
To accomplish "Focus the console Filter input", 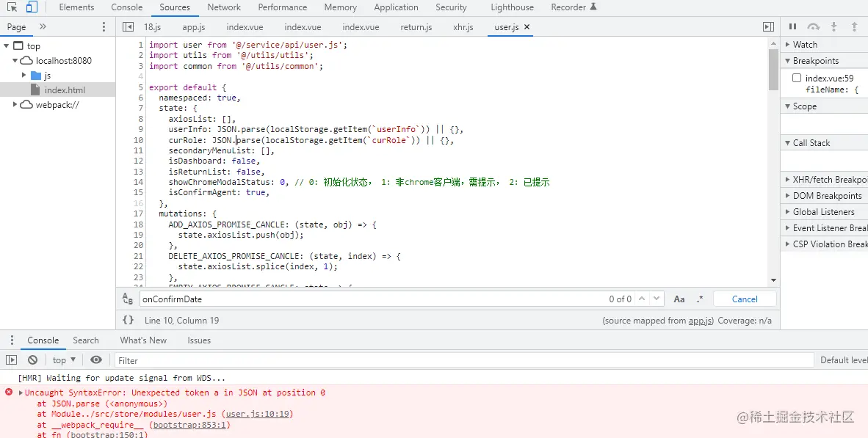I will (463, 360).
